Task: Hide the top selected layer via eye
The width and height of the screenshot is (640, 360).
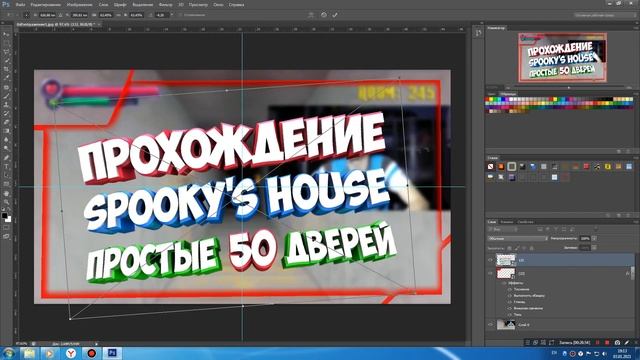Action: click(490, 260)
